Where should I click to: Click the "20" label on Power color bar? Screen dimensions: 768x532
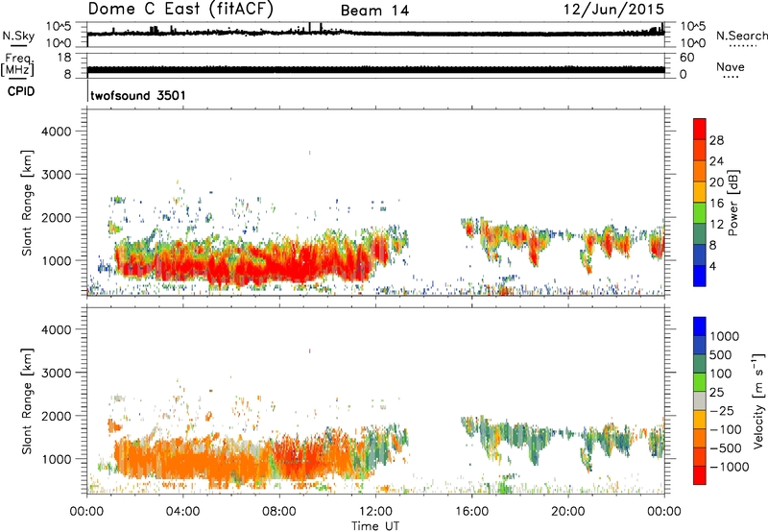pyautogui.click(x=716, y=182)
